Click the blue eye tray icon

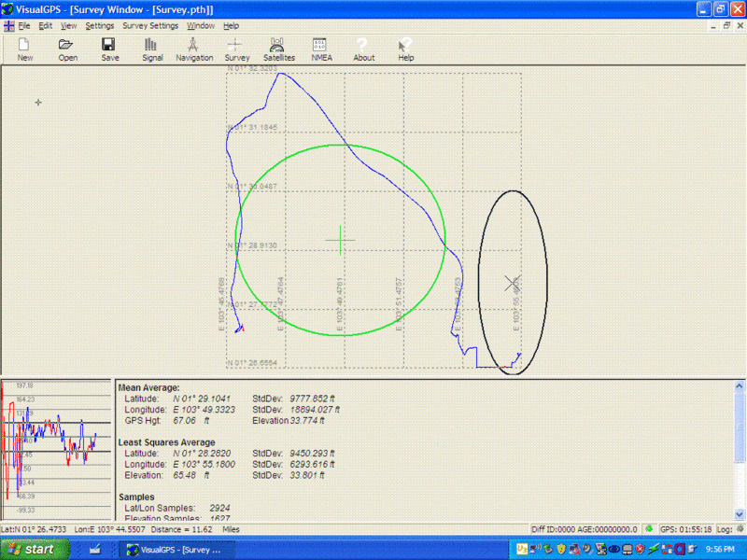(613, 549)
